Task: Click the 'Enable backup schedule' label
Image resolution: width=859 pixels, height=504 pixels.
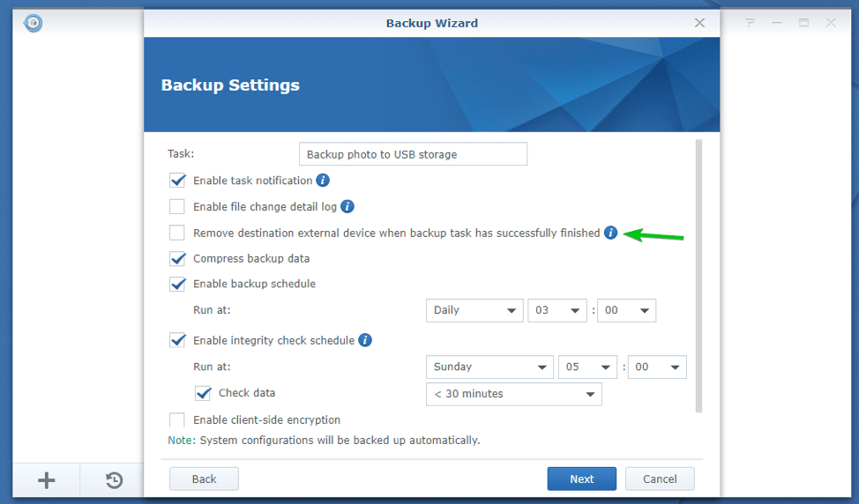Action: [254, 284]
